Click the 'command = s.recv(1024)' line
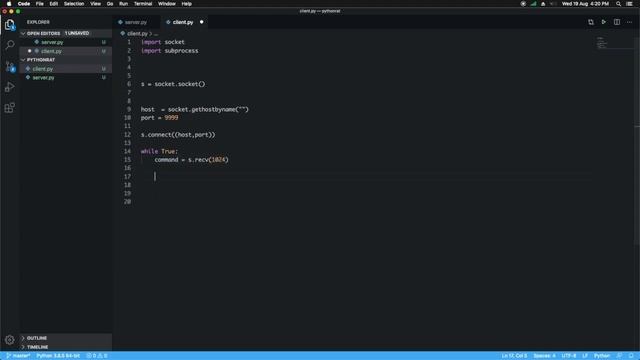Viewport: 640px width, 360px height. pos(191,160)
